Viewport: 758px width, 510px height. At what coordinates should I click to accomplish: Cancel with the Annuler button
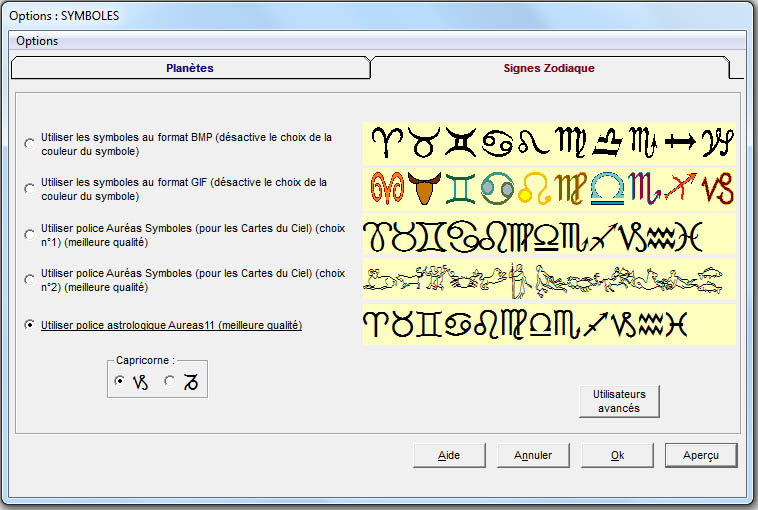click(x=533, y=455)
